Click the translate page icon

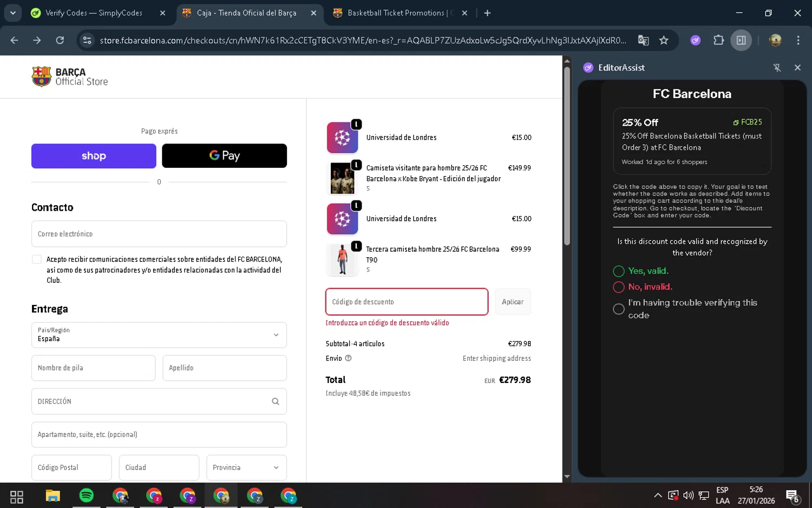tap(643, 40)
